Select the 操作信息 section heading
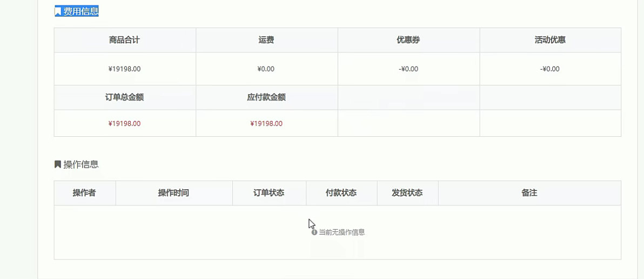This screenshot has width=644, height=279. pyautogui.click(x=81, y=164)
